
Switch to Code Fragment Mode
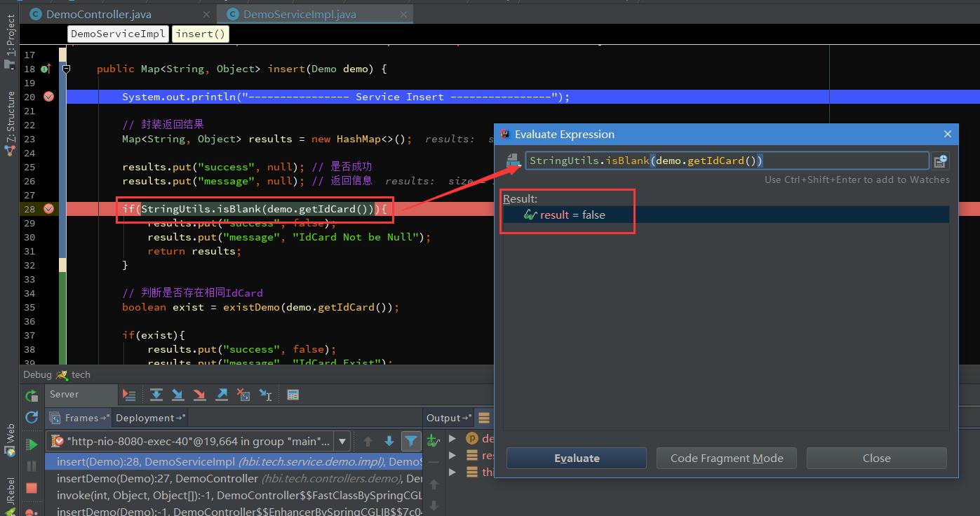pos(726,458)
